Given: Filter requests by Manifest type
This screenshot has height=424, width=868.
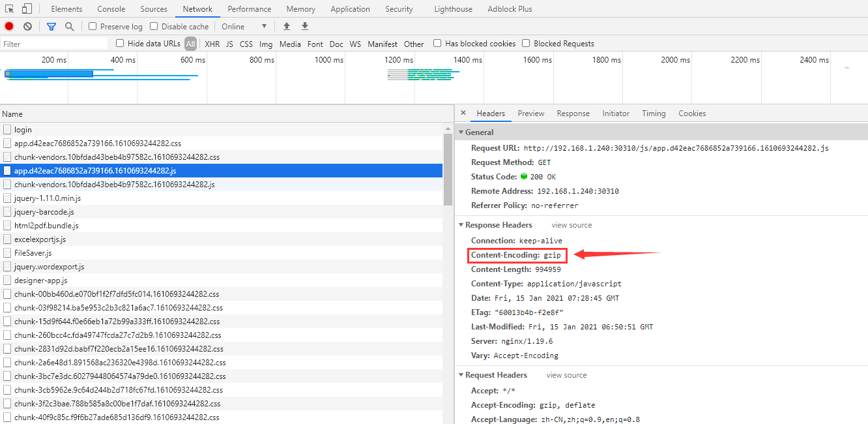Looking at the screenshot, I should coord(383,44).
